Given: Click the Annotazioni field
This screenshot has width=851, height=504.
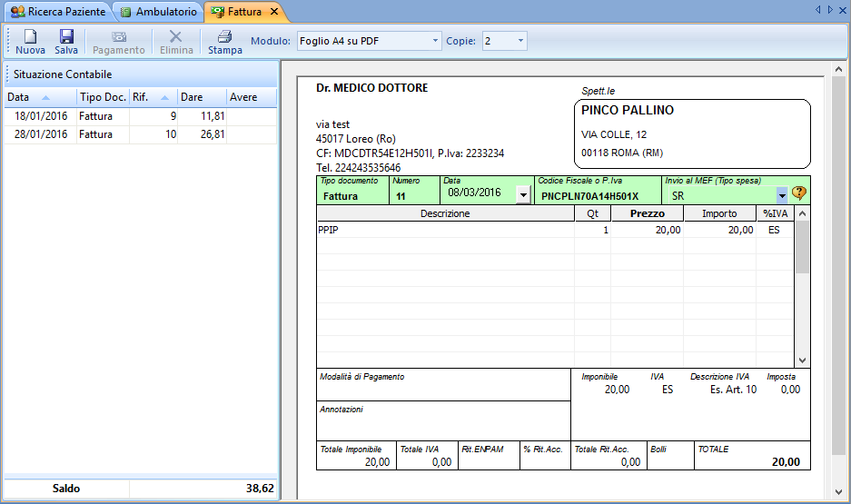Looking at the screenshot, I should (x=443, y=421).
